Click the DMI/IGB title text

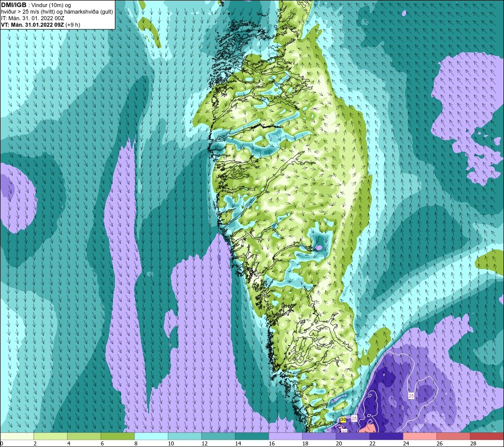click(14, 5)
